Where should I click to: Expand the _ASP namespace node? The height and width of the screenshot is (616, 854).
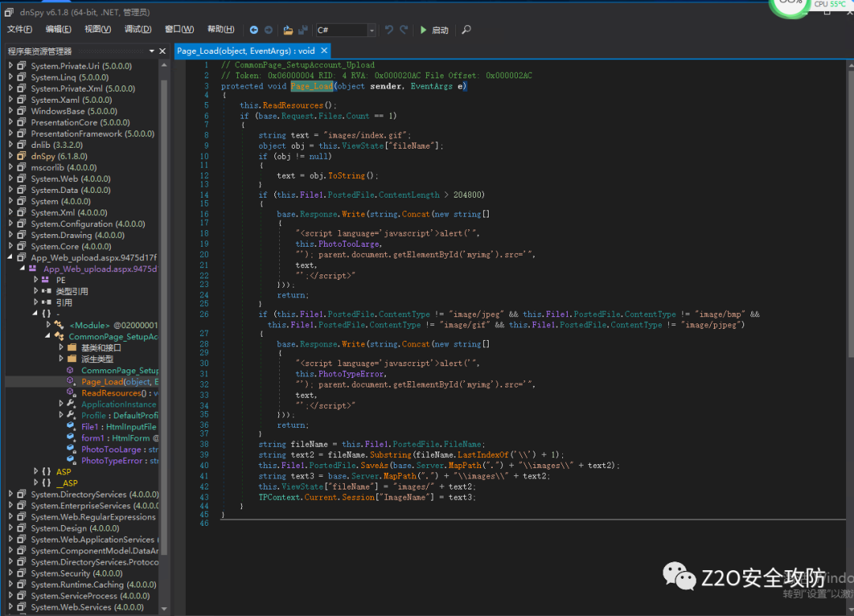36,482
